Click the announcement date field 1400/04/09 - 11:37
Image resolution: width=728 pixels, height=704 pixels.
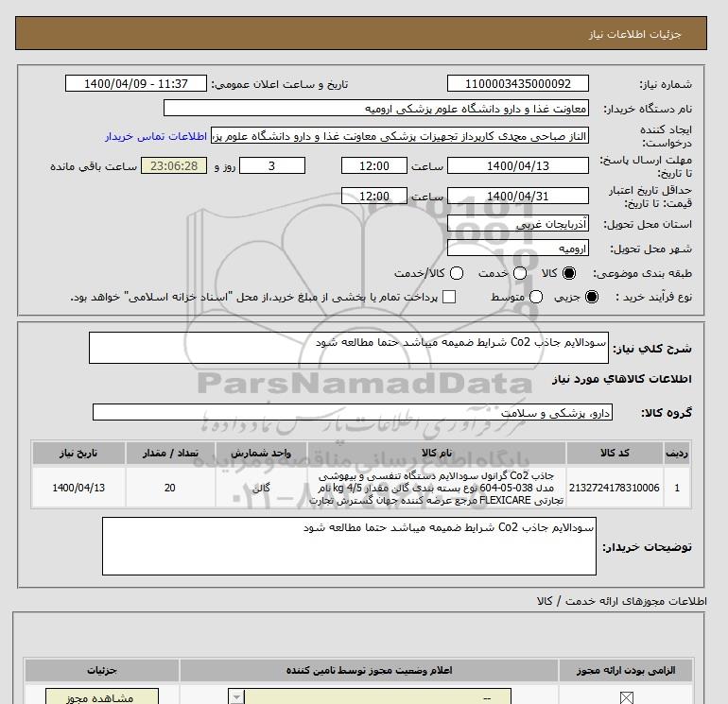point(135,84)
